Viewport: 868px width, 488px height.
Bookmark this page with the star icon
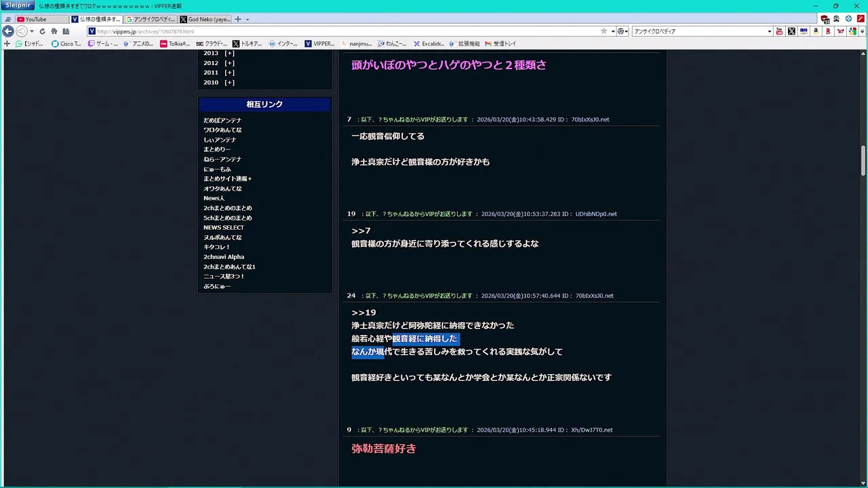(x=604, y=31)
